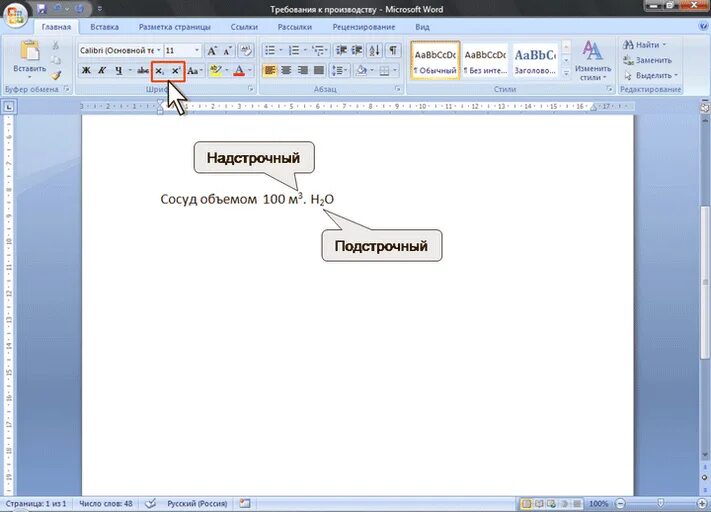
Task: Toggle the ruler with the scrollbar top button
Action: coord(705,107)
